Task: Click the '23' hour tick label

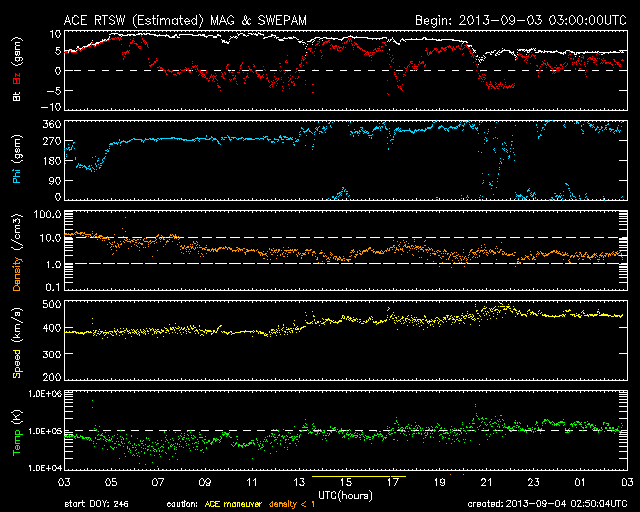Action: [533, 483]
